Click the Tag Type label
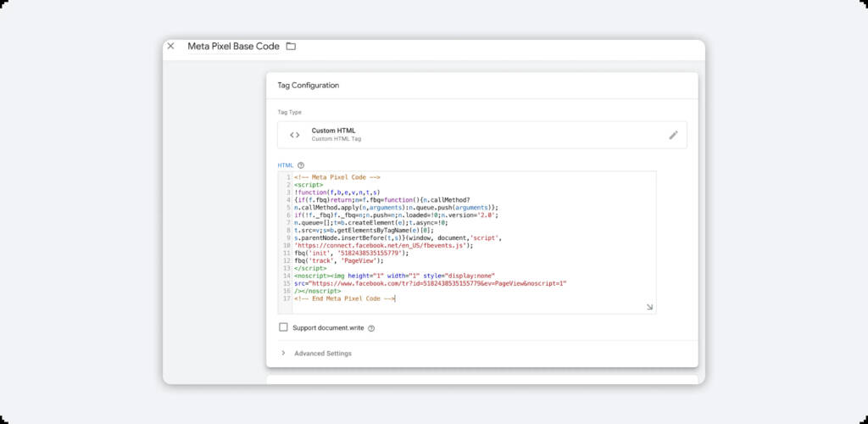The width and height of the screenshot is (868, 424). (x=290, y=113)
